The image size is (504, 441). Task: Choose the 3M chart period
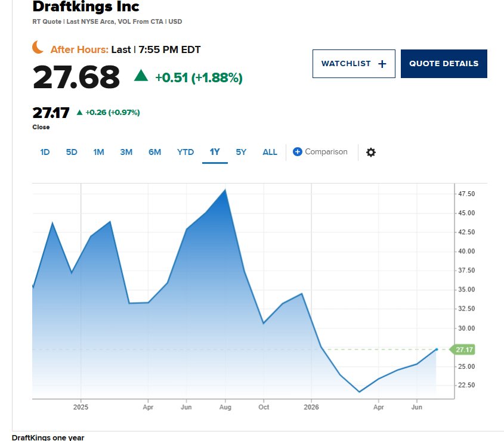click(126, 152)
